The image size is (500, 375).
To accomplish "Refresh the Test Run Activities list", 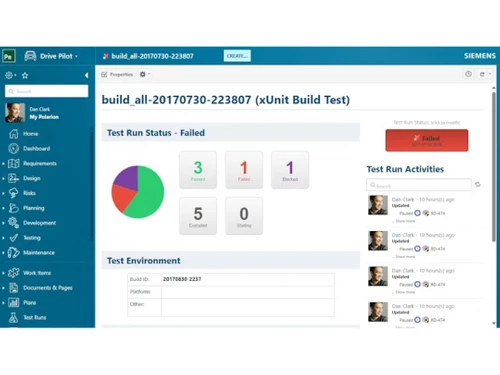I will (x=478, y=184).
